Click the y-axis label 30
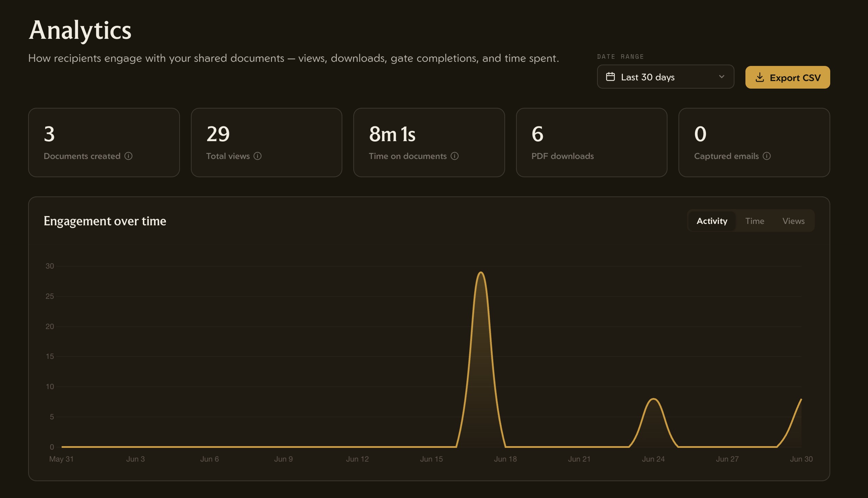Screen dimensions: 868x498 click(x=50, y=266)
